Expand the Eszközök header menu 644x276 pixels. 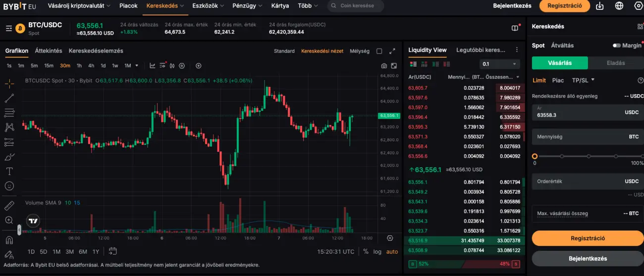[x=208, y=6]
